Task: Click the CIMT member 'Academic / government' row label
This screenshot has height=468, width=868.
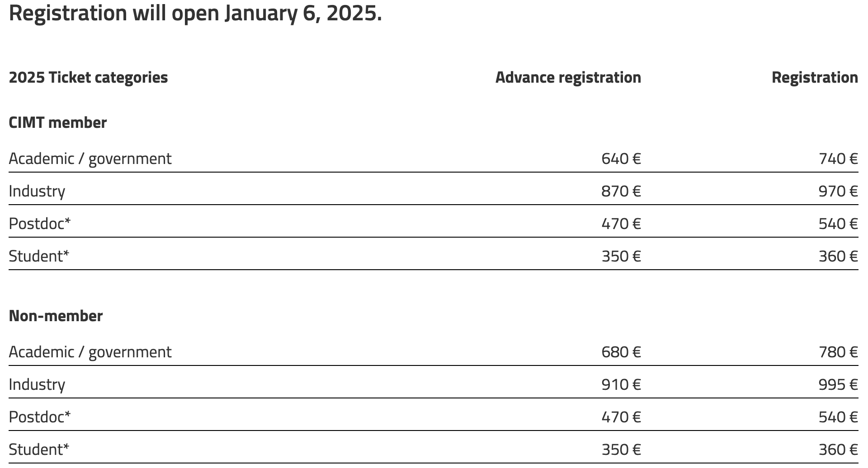Action: coord(90,159)
